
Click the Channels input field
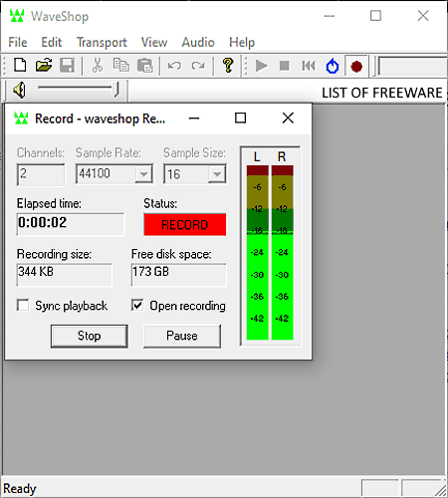[41, 174]
